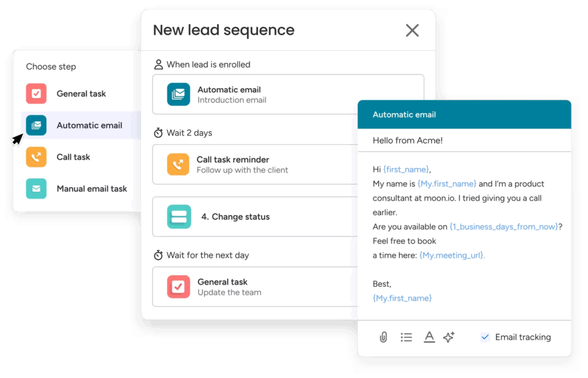Click the My.meeting_url placeholder in email body
Viewport: 588px width, 378px height.
(x=452, y=255)
